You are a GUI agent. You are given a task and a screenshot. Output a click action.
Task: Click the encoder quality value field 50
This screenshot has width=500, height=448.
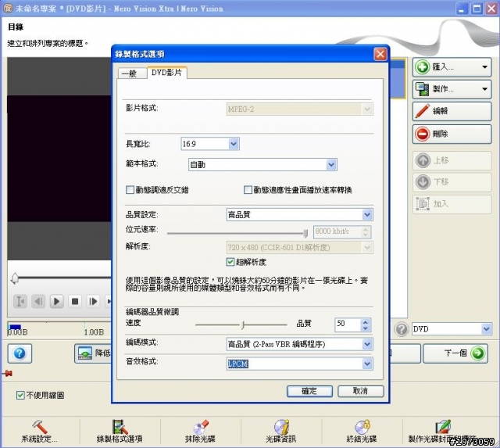(347, 324)
